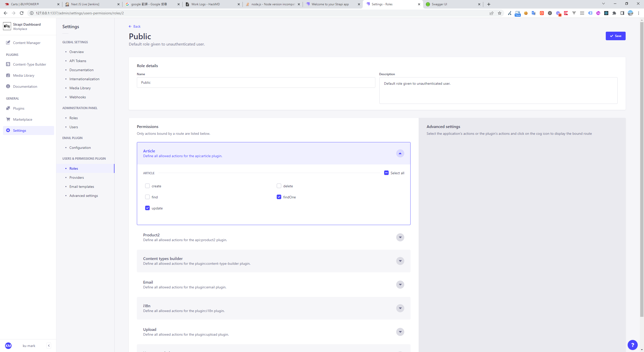Expand the Email permissions section
The width and height of the screenshot is (644, 352).
point(400,285)
